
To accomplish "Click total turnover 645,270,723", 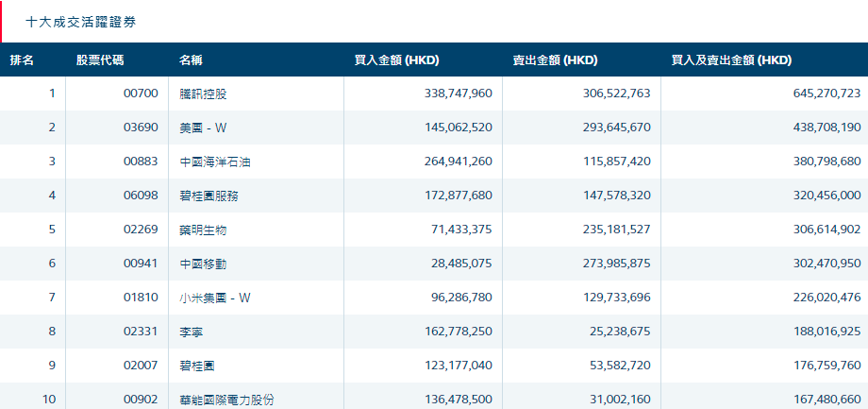I will pos(827,94).
